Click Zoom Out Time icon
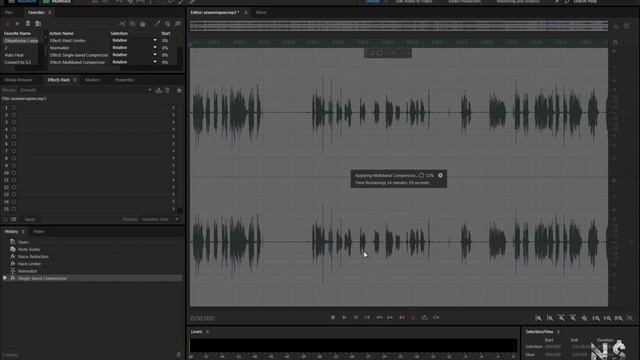 [573, 318]
